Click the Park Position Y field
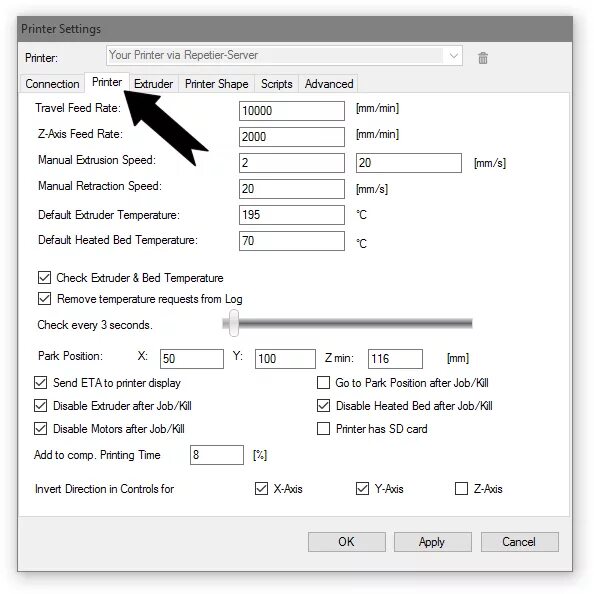 tap(285, 359)
